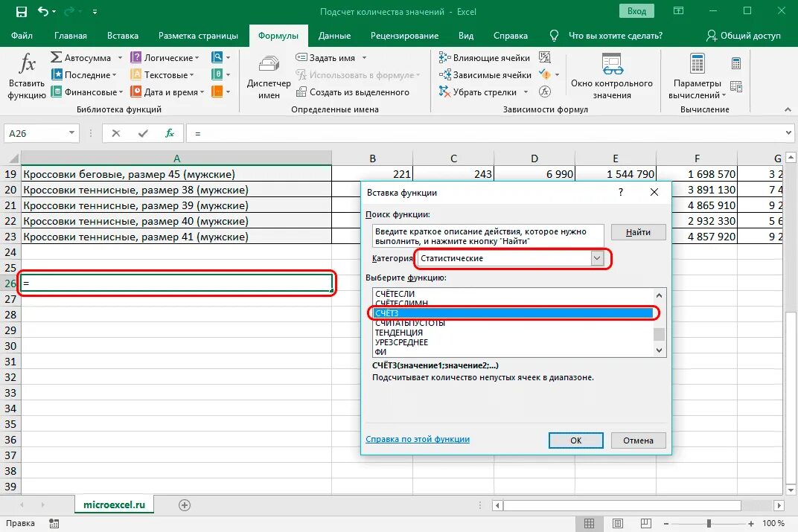Switch to Вставка tab
798x532 pixels.
(123, 36)
